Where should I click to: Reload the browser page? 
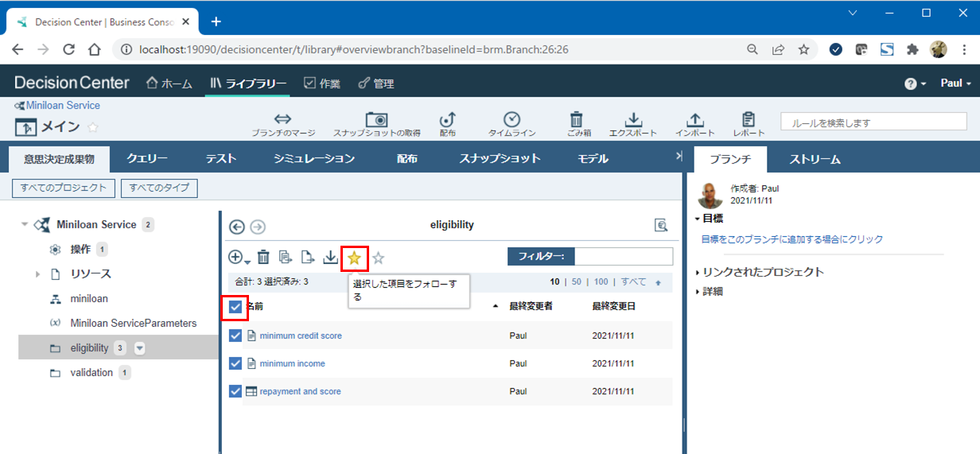(69, 49)
